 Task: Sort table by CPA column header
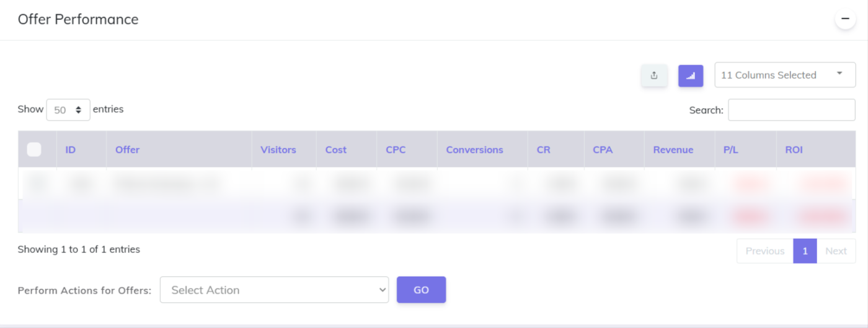tap(603, 149)
